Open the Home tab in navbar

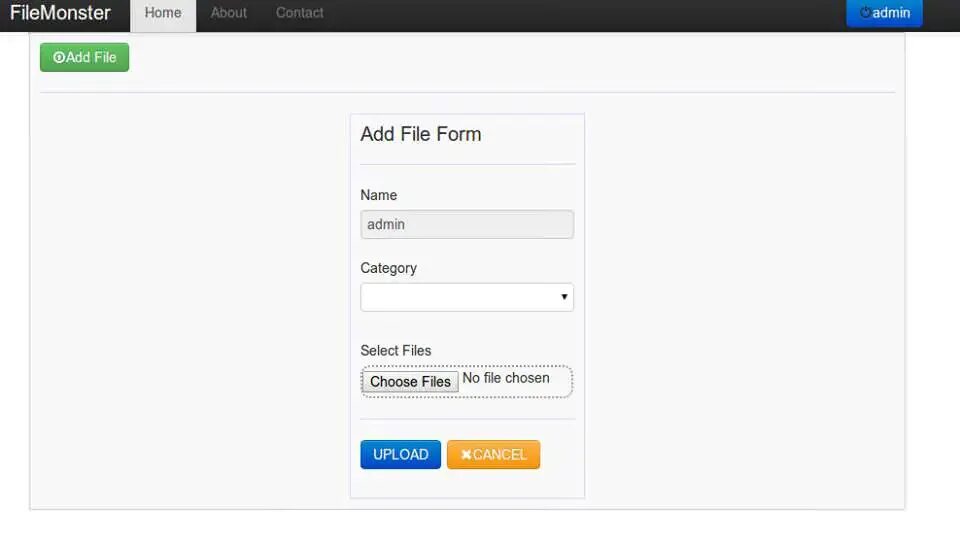point(163,13)
